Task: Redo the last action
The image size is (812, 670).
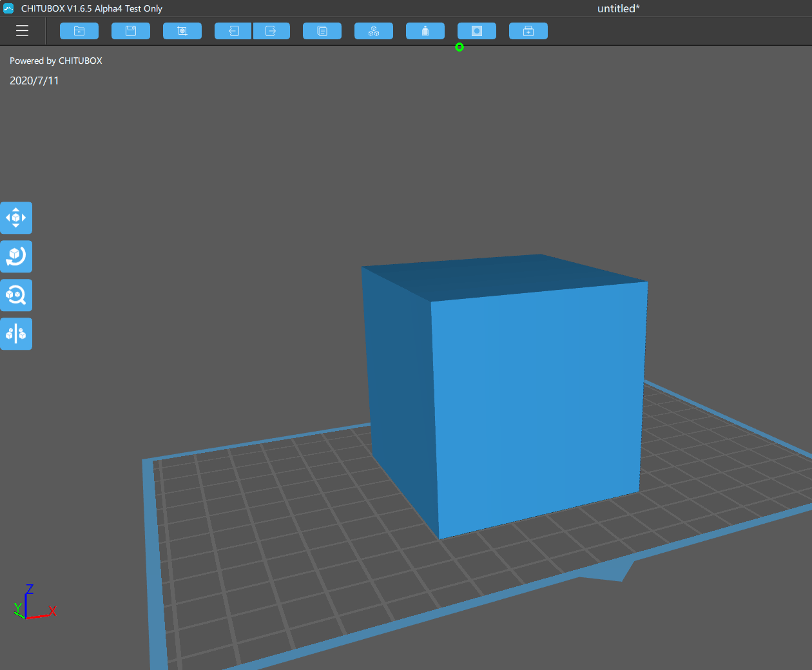Action: tap(271, 30)
